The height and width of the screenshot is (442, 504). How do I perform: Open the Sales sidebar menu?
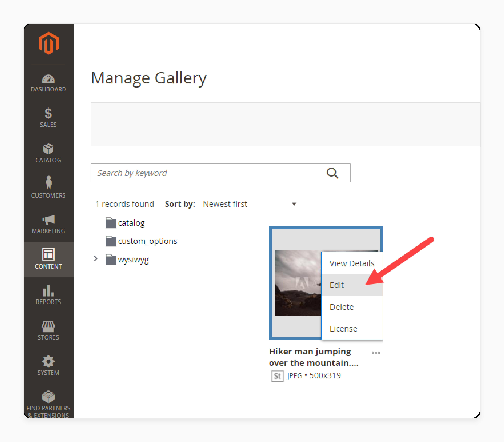click(49, 118)
